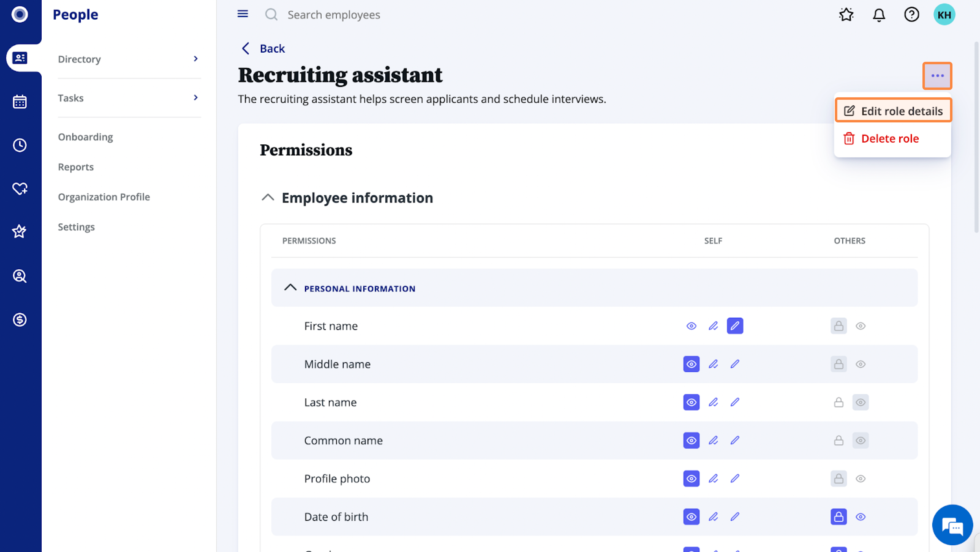Select Last name self edit pencil icon
Image resolution: width=980 pixels, height=552 pixels.
(735, 402)
